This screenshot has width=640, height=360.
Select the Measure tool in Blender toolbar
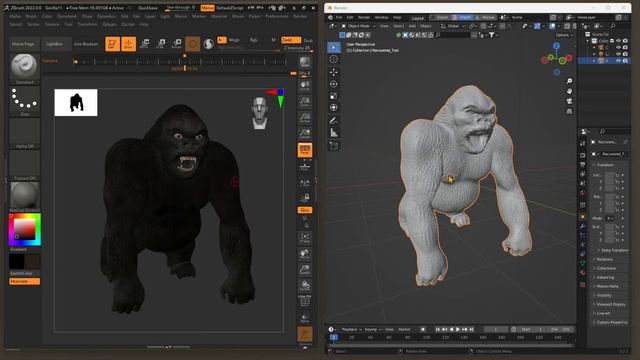click(x=333, y=133)
